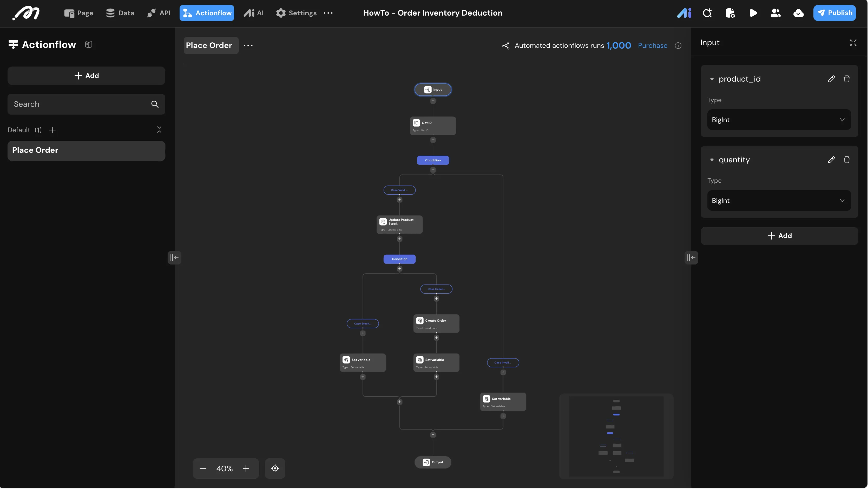Open the top bar more options menu
The height and width of the screenshot is (489, 868).
328,13
